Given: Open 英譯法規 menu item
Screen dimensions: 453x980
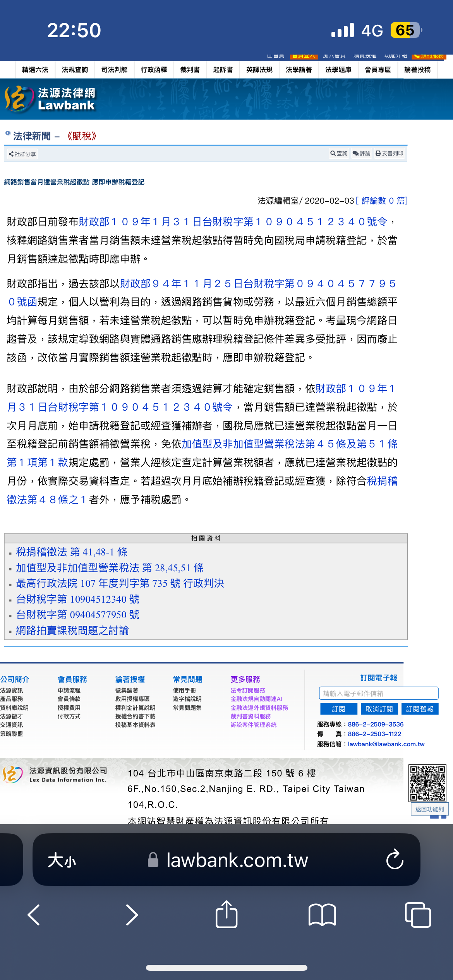Looking at the screenshot, I should coord(259,70).
